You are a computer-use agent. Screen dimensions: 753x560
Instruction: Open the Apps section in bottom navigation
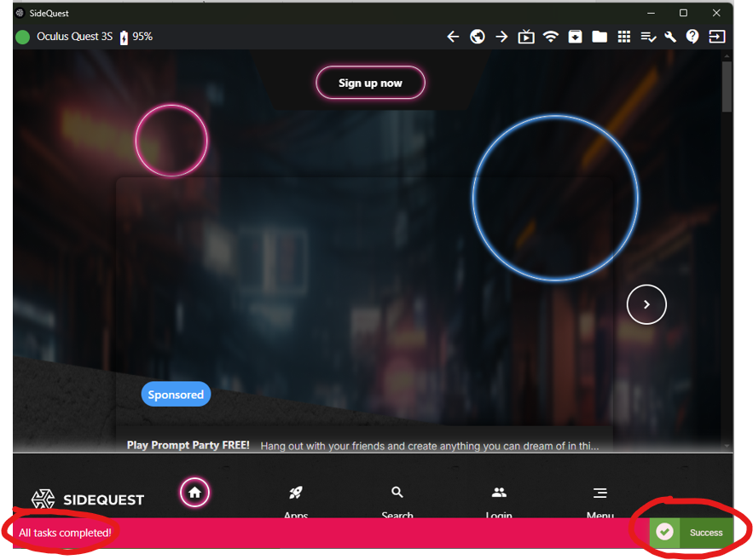(x=296, y=501)
